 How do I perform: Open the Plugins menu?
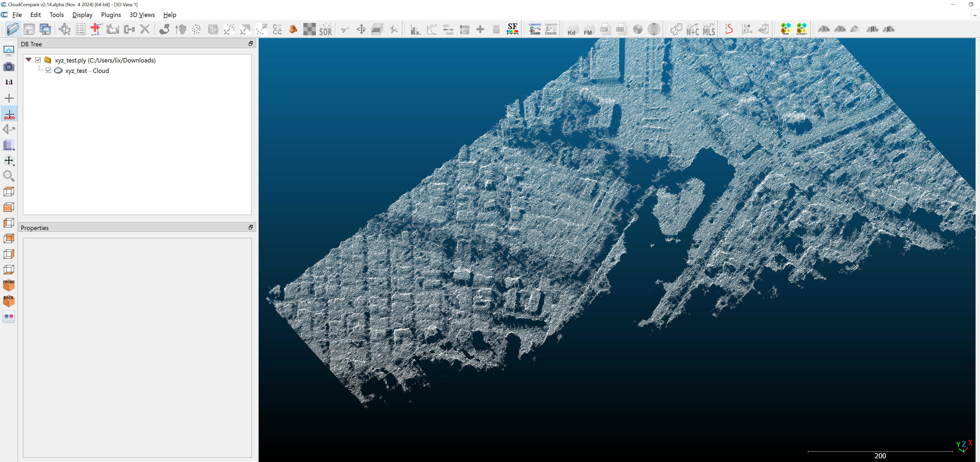pyautogui.click(x=111, y=15)
